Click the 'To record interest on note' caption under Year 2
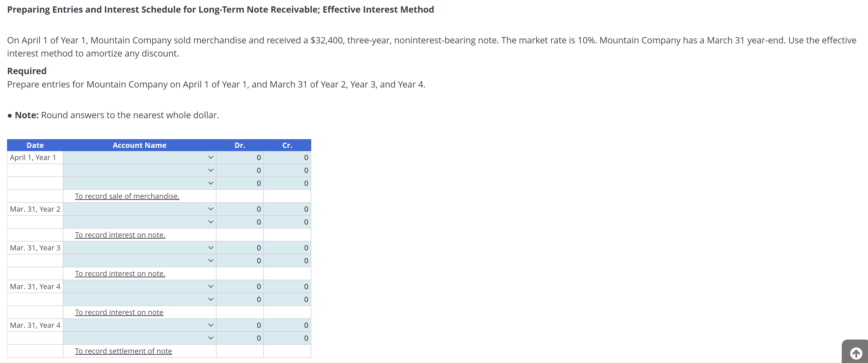The image size is (868, 363). coord(120,235)
